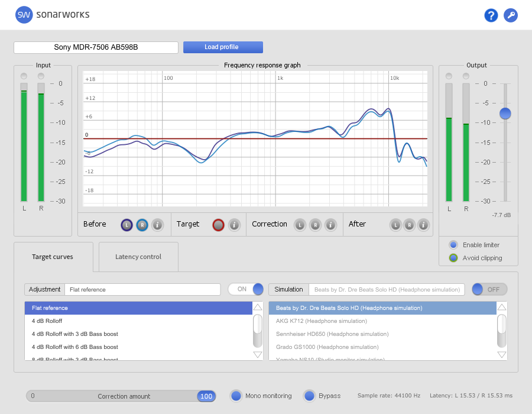Open the Simulation headphone selection field

tap(387, 289)
